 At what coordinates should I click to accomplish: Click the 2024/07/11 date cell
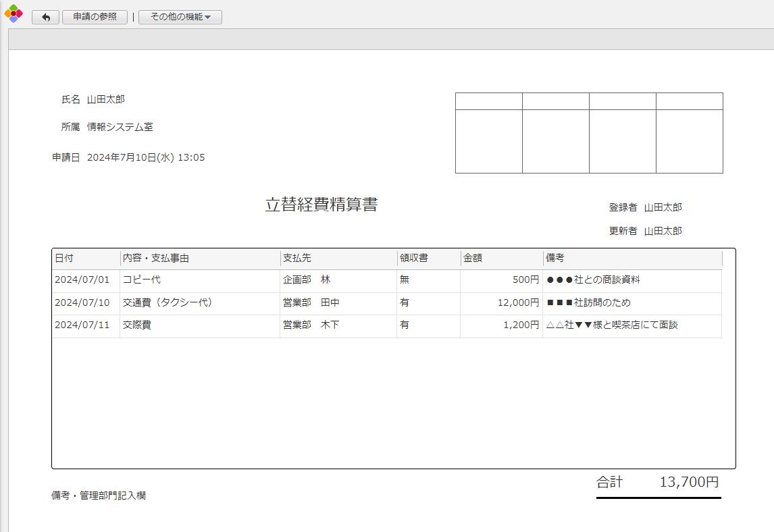[x=82, y=325]
